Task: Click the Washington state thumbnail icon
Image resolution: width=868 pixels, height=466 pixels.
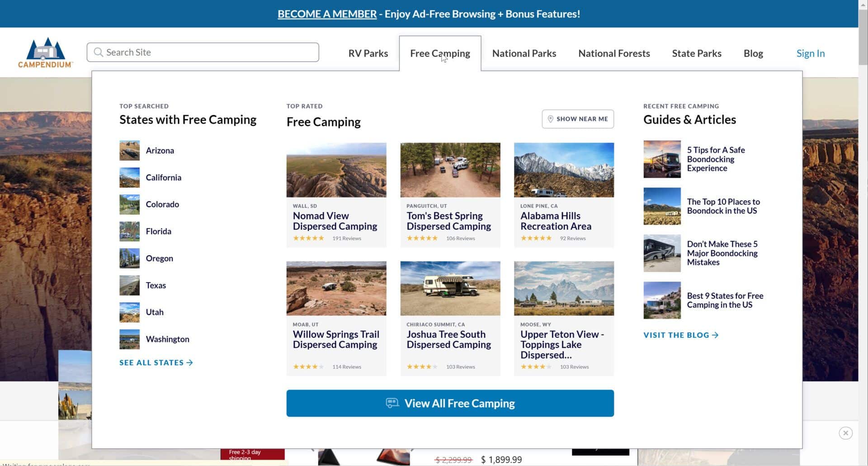Action: coord(129,339)
